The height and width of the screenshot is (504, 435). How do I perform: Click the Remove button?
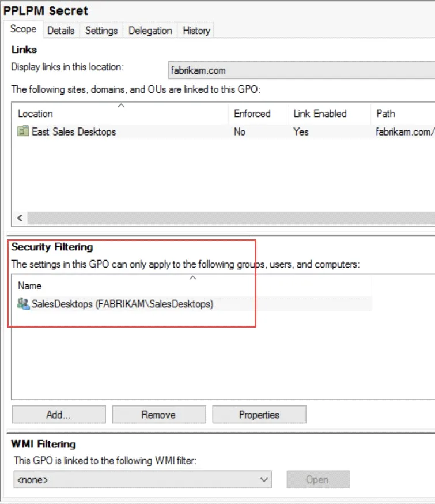click(x=158, y=415)
